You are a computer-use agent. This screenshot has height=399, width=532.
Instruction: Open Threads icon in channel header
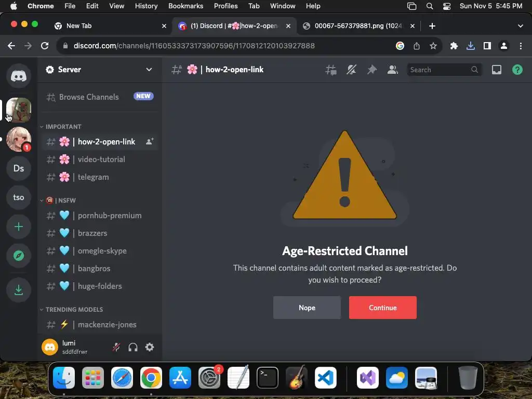click(331, 70)
